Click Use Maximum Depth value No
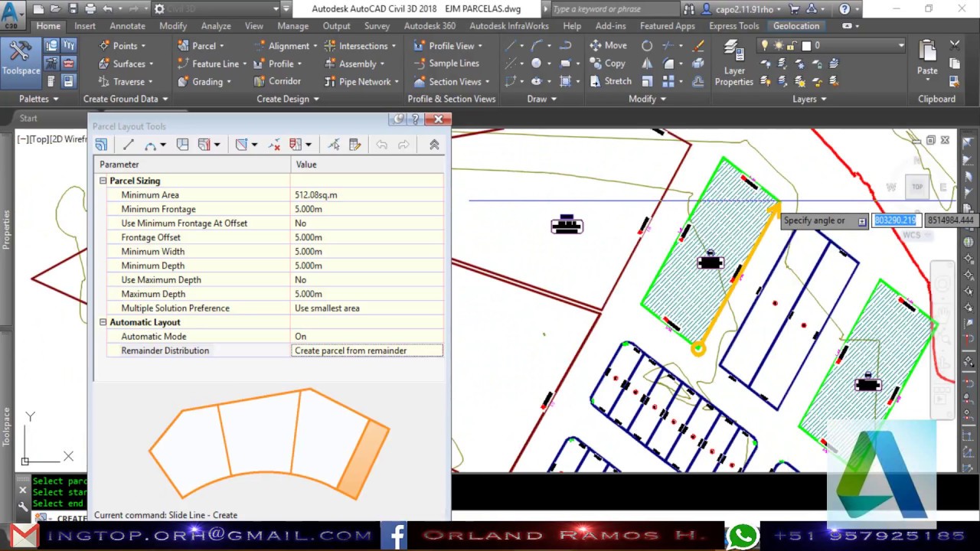Screen dimensions: 980x551 tap(367, 280)
